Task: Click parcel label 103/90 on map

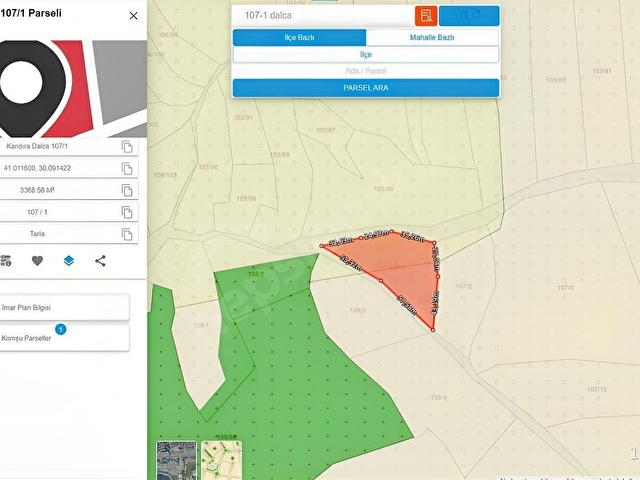Action: pyautogui.click(x=208, y=167)
